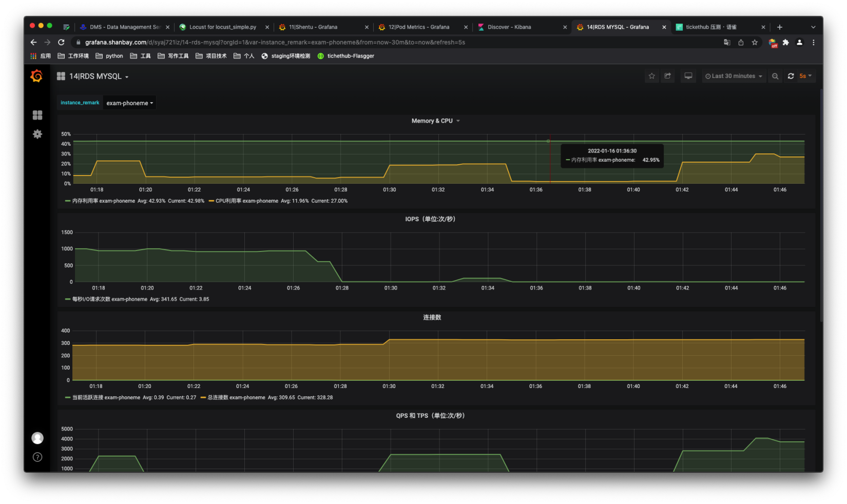This screenshot has height=504, width=847.
Task: Open the extension icon with off badge
Action: point(773,43)
